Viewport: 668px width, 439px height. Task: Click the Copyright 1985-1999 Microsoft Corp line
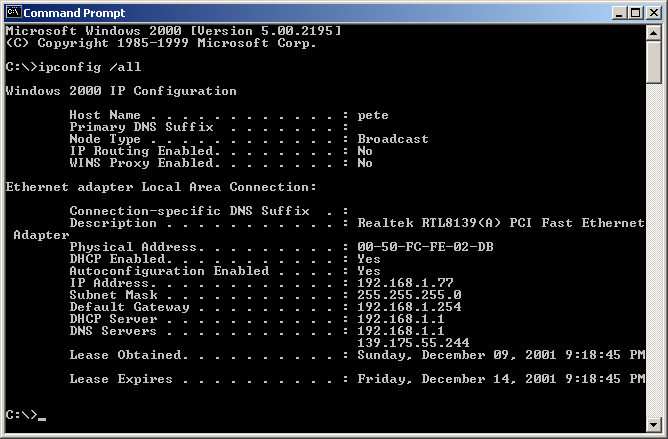161,43
